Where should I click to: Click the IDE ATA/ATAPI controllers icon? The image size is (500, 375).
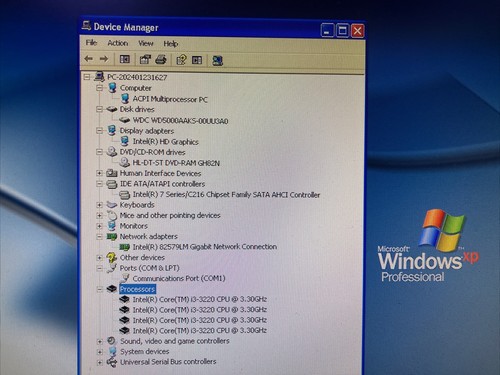112,184
